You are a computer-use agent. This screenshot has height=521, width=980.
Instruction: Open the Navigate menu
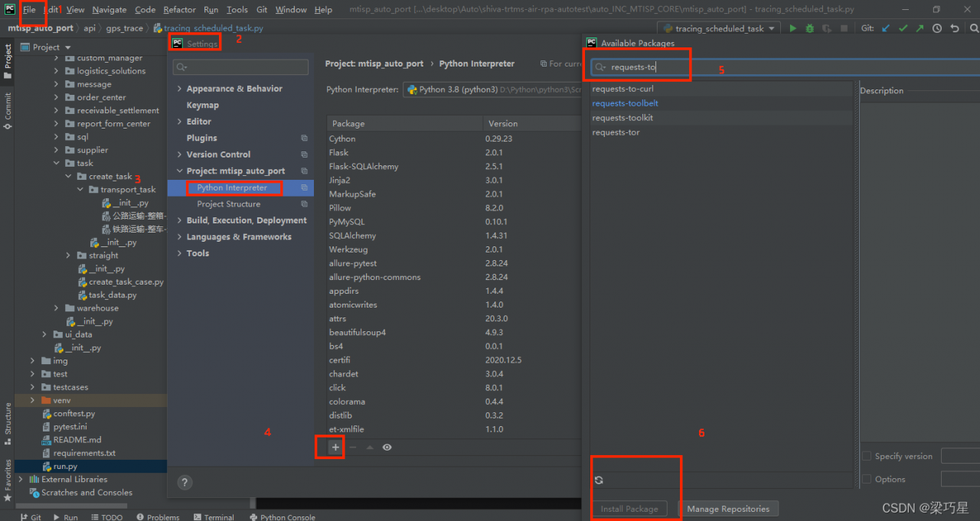[109, 10]
